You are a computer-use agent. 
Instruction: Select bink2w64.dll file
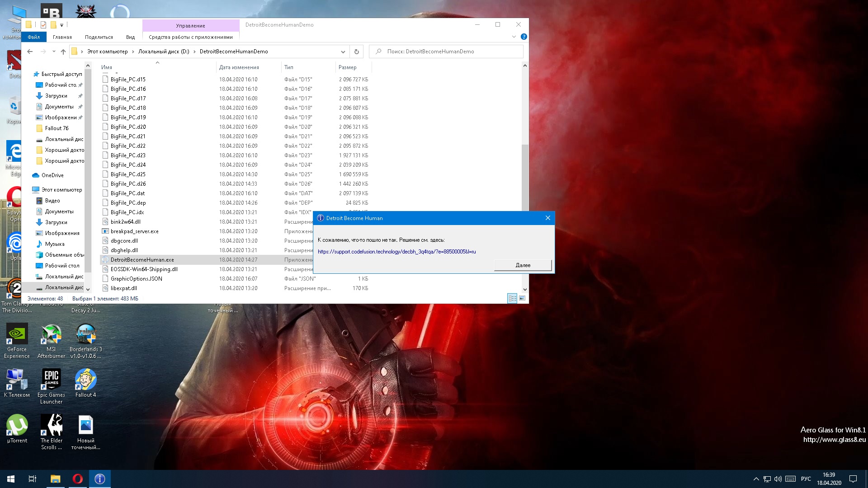pyautogui.click(x=126, y=222)
